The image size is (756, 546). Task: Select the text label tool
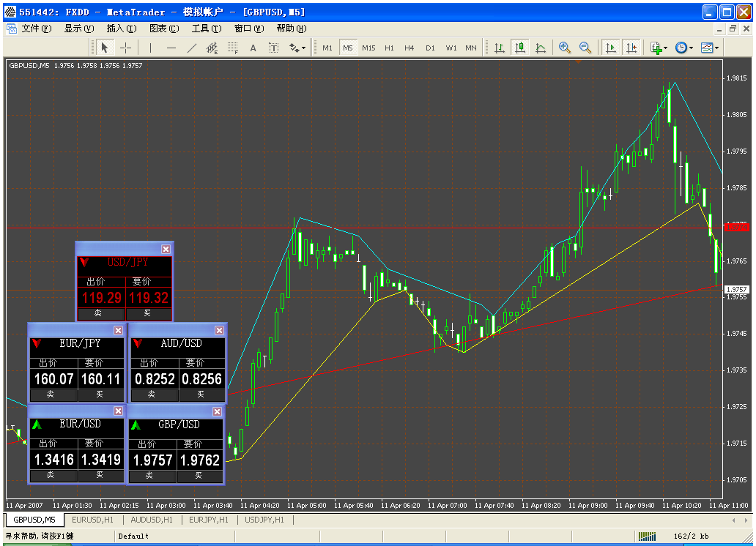pyautogui.click(x=273, y=48)
